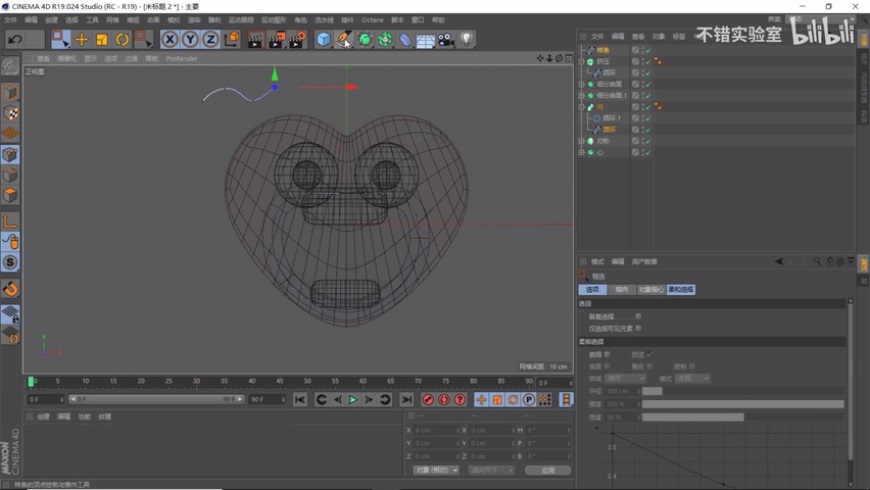
Task: Render to Picture Viewer icon
Action: 276,40
